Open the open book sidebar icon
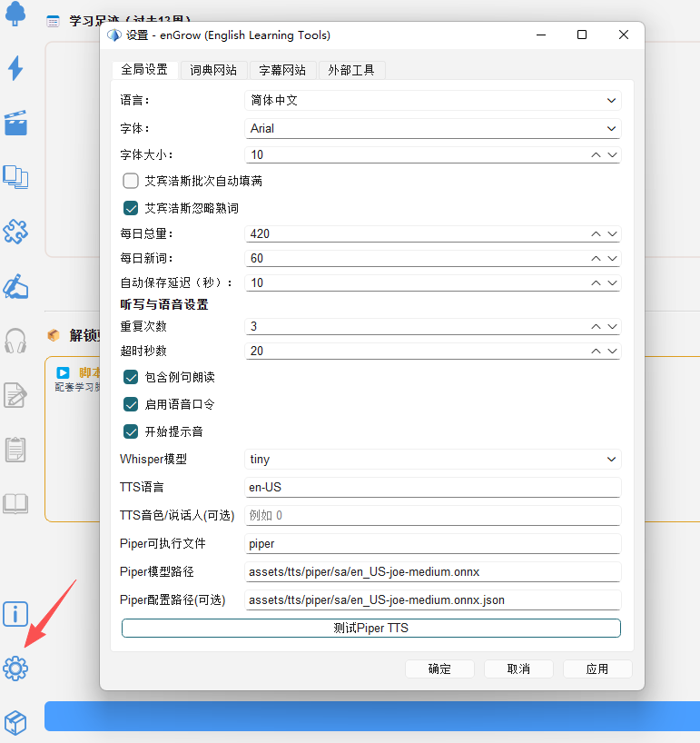This screenshot has height=743, width=700. (15, 504)
